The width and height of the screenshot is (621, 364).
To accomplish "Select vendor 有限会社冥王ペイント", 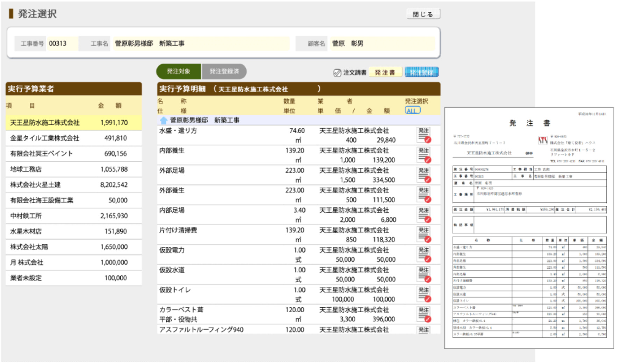I will click(x=74, y=154).
